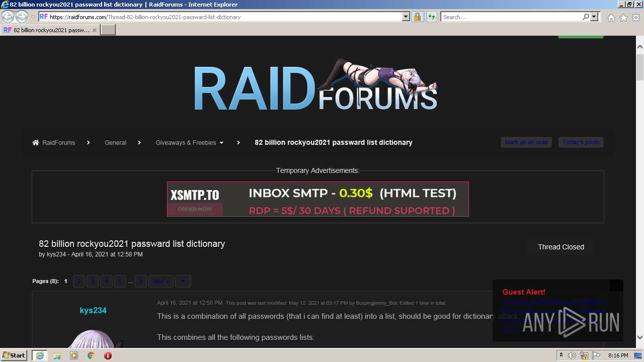The width and height of the screenshot is (644, 362).
Task: Open the General breadcrumb link
Action: 115,143
